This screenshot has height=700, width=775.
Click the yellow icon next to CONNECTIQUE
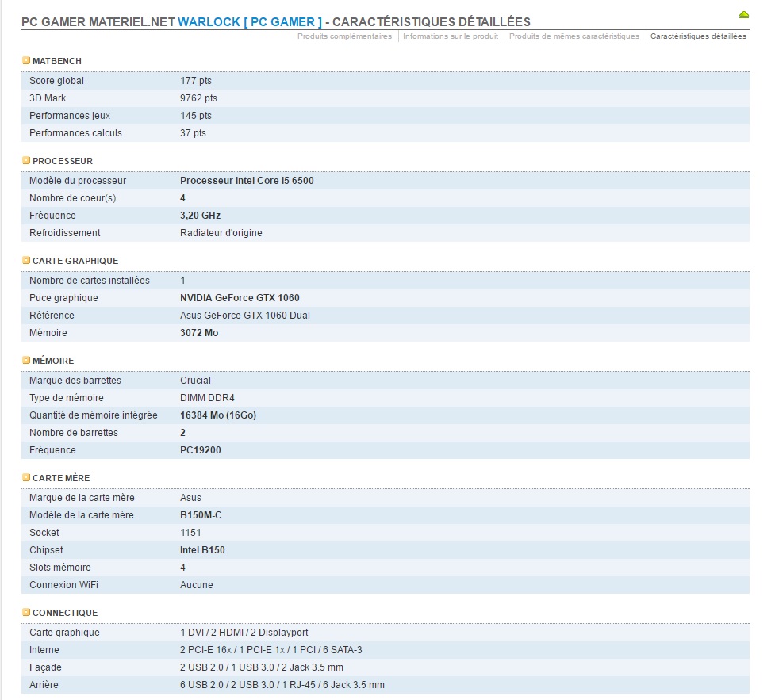(26, 613)
